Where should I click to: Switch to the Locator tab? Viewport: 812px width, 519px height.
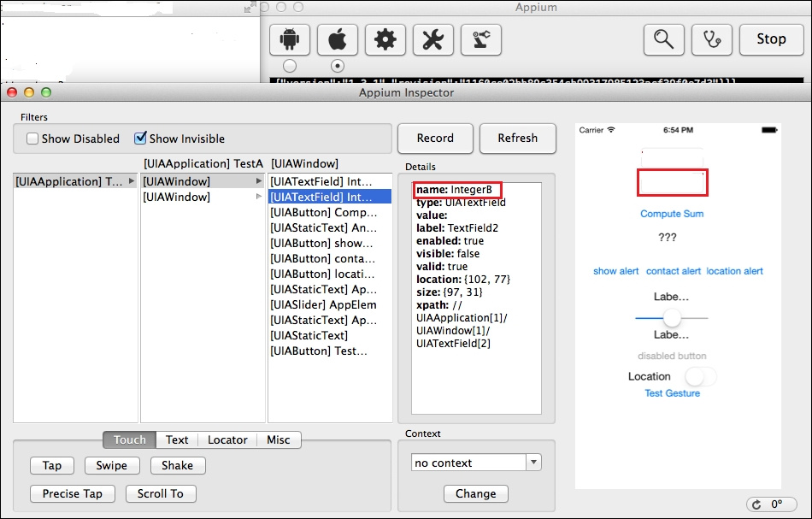coord(227,439)
